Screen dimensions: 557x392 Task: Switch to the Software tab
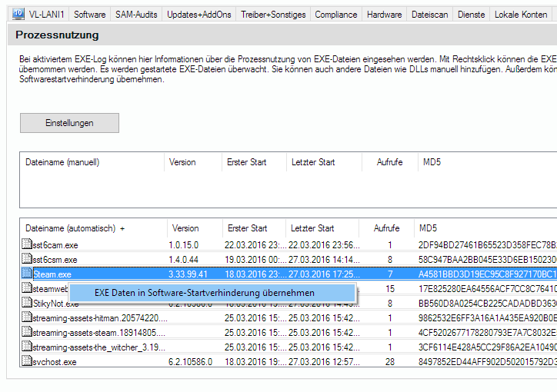coord(89,14)
